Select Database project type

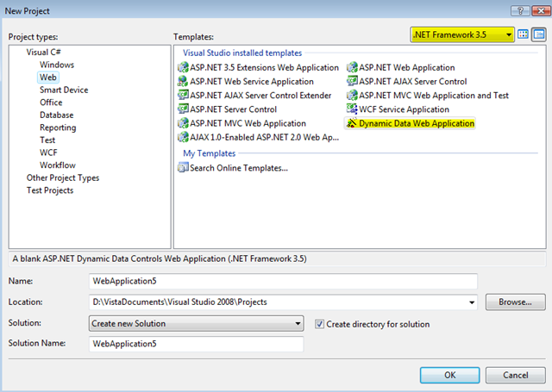[x=57, y=115]
